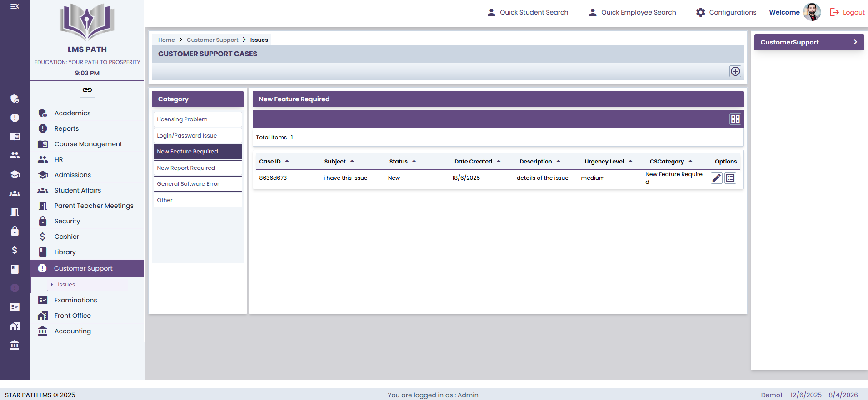Select the New Feature Required category

point(198,152)
